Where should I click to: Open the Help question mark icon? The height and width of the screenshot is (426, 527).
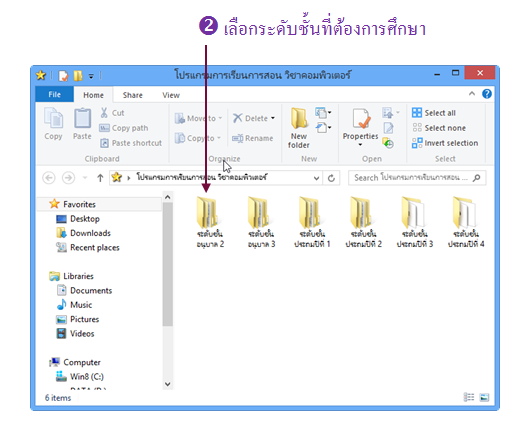(x=487, y=94)
